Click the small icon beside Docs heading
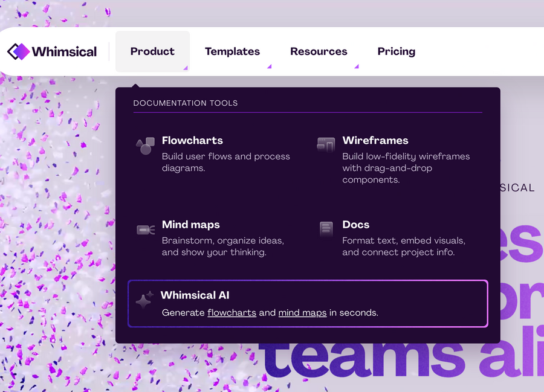544x392 pixels. (x=325, y=229)
